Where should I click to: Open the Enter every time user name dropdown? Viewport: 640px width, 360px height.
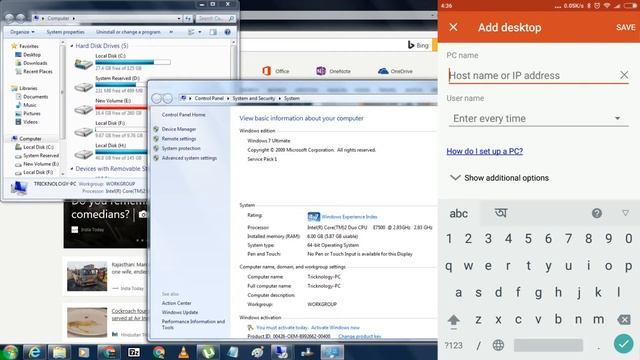pyautogui.click(x=538, y=118)
